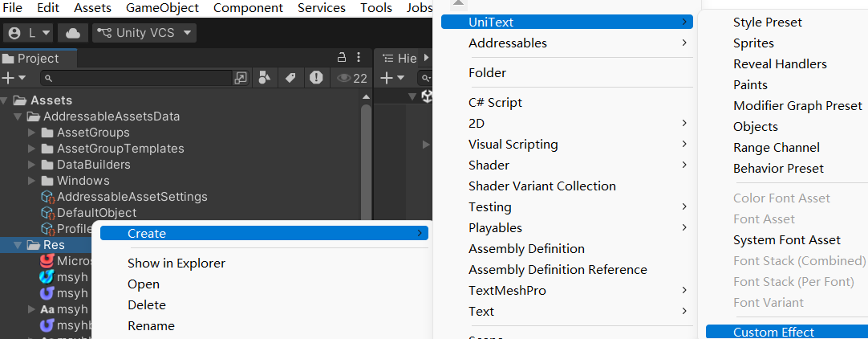The height and width of the screenshot is (339, 868).
Task: Open the GameObject menu
Action: [x=162, y=8]
